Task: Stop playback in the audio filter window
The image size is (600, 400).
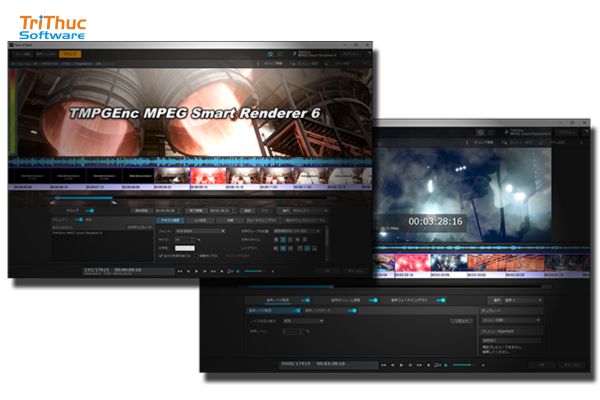Action: coord(429,365)
